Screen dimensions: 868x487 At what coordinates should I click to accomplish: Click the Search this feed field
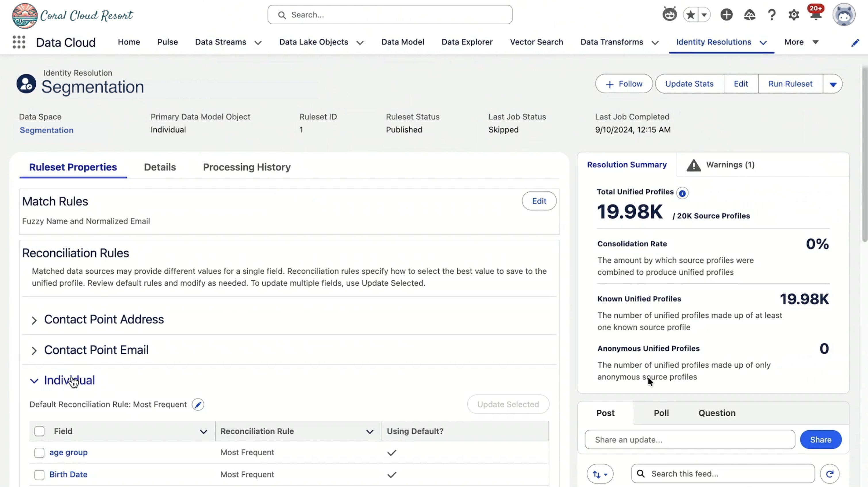[723, 474]
